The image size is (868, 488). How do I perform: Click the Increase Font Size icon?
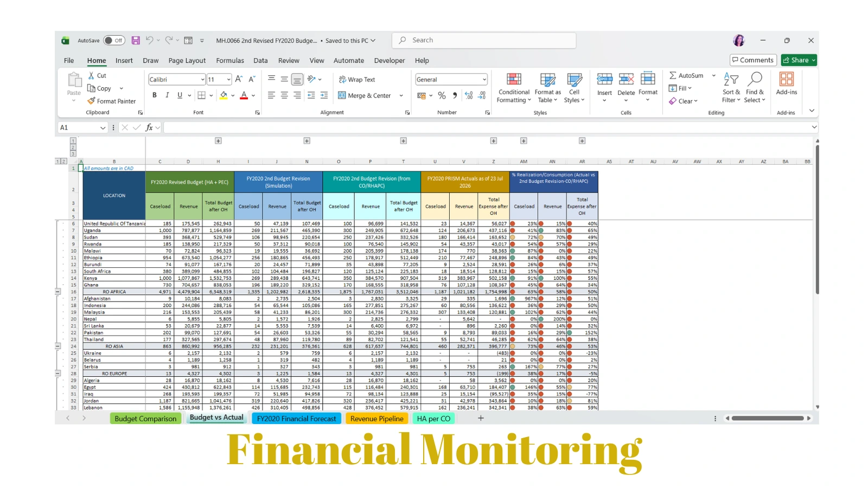[x=239, y=79]
